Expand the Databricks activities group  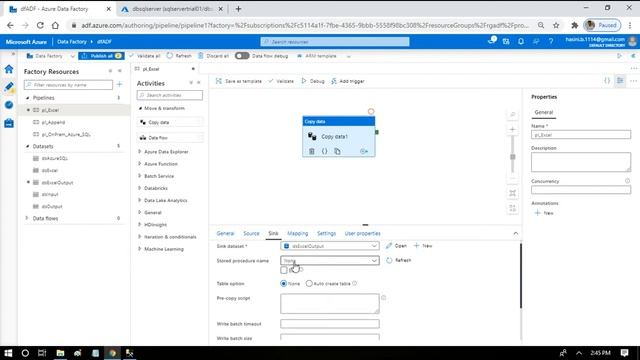[140, 188]
